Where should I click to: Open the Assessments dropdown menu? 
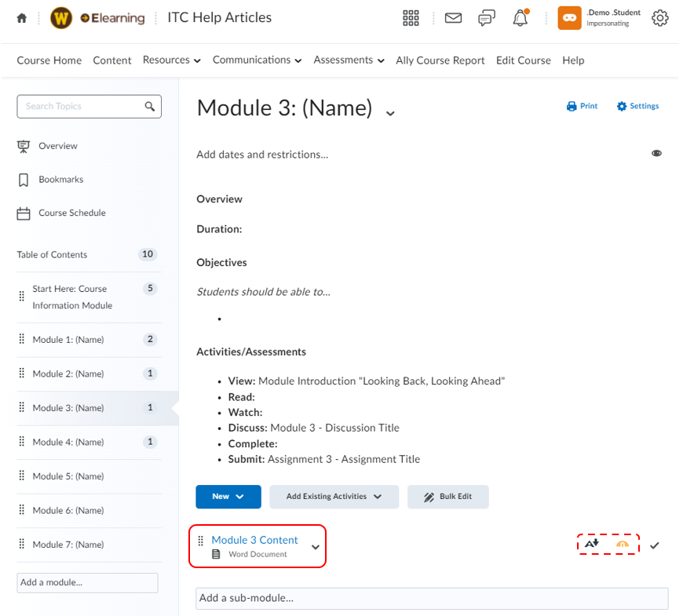point(349,60)
